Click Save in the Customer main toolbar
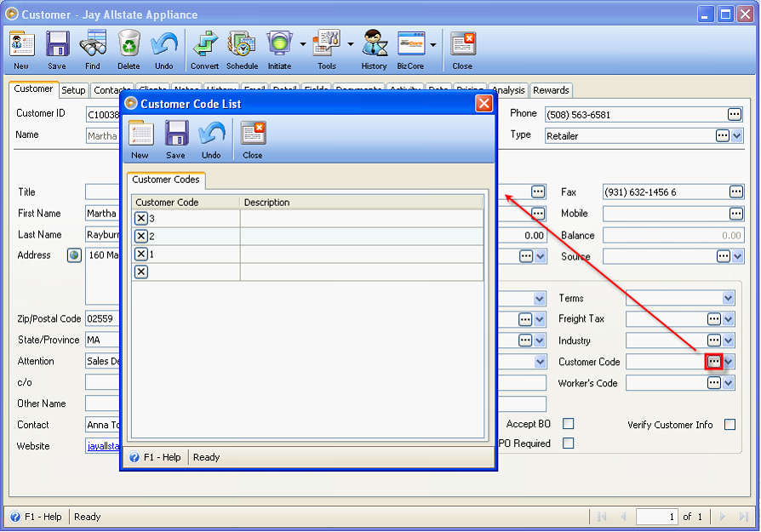This screenshot has height=532, width=761. point(57,50)
